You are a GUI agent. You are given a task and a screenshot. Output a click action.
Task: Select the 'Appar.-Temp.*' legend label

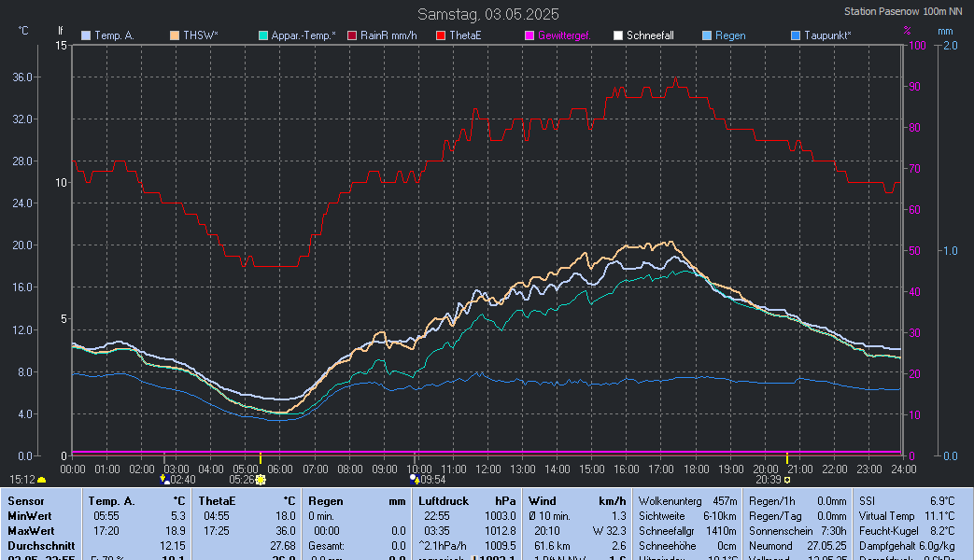pyautogui.click(x=303, y=35)
